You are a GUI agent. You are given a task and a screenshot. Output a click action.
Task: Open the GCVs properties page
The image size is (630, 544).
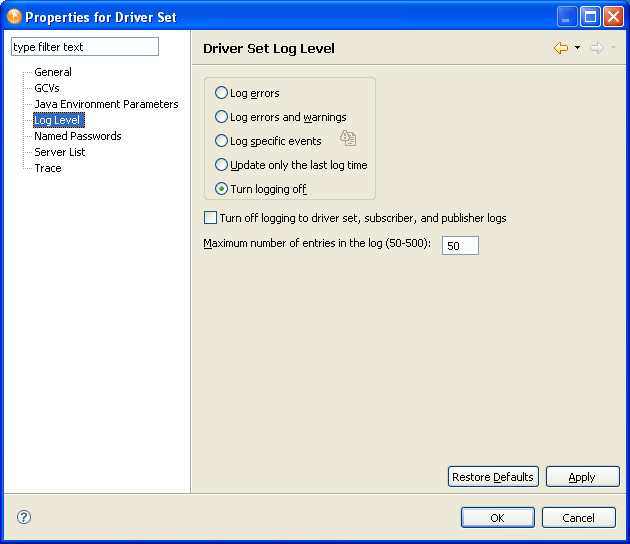coord(47,88)
